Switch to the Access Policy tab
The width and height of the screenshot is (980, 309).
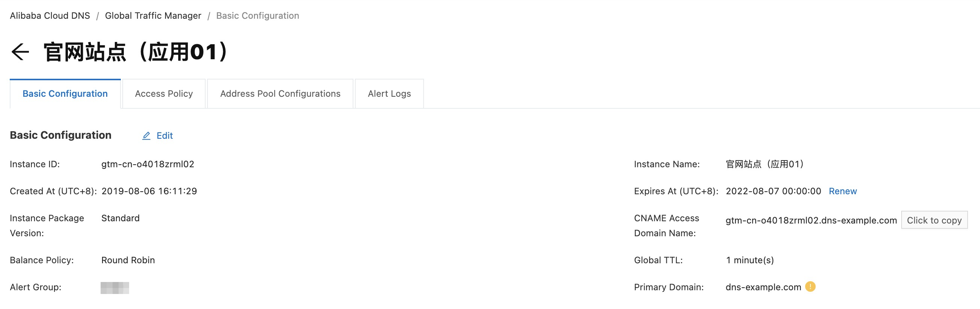164,94
